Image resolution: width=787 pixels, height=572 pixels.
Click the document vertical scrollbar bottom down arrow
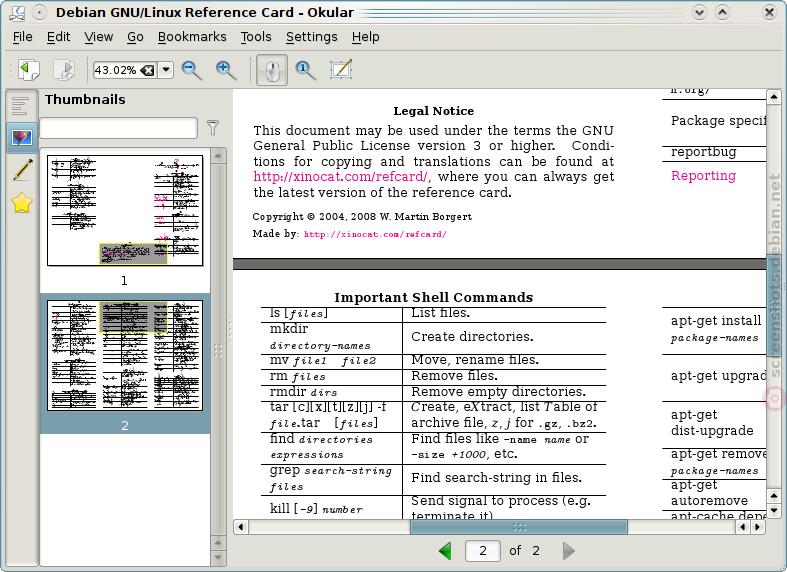773,511
